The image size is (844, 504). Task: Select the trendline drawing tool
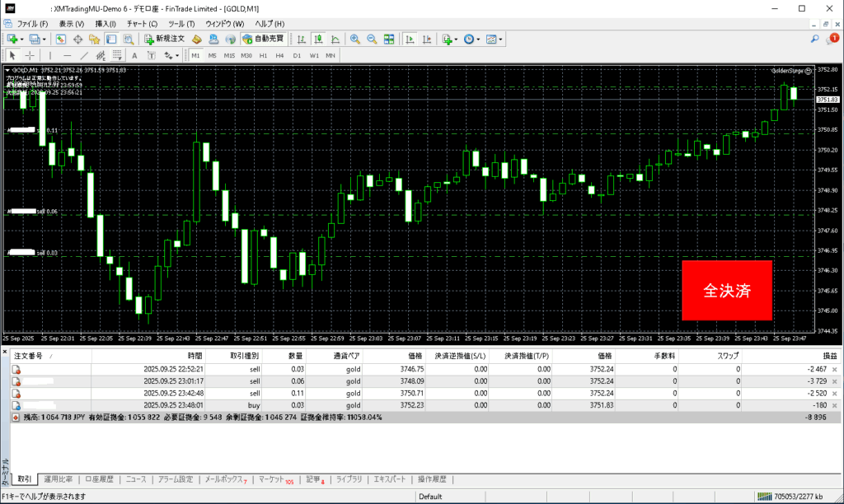click(83, 55)
